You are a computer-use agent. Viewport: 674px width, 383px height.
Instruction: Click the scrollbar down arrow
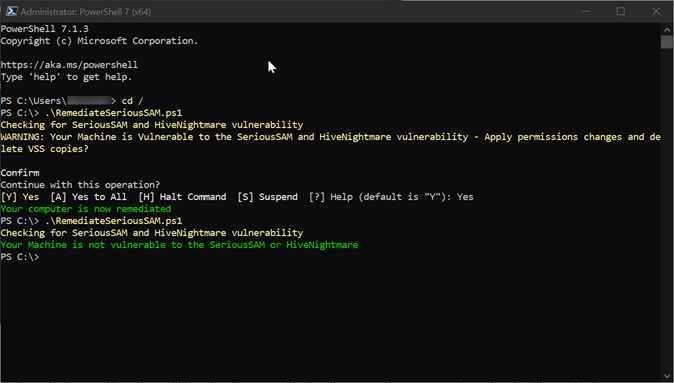coord(667,377)
